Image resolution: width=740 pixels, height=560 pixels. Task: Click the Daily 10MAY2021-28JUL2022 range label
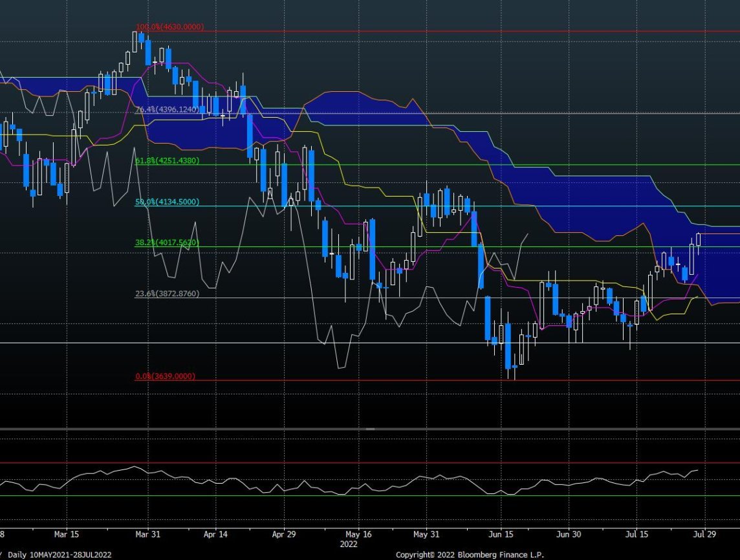click(x=58, y=554)
